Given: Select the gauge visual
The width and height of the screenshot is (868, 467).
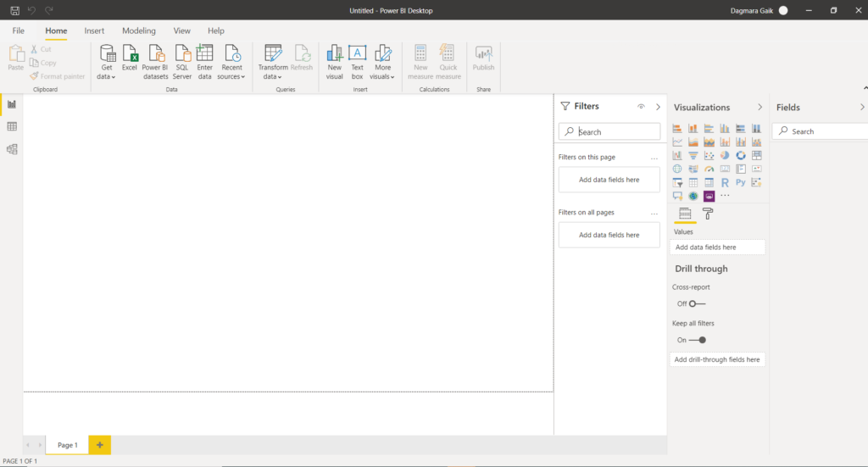Looking at the screenshot, I should coord(709,169).
